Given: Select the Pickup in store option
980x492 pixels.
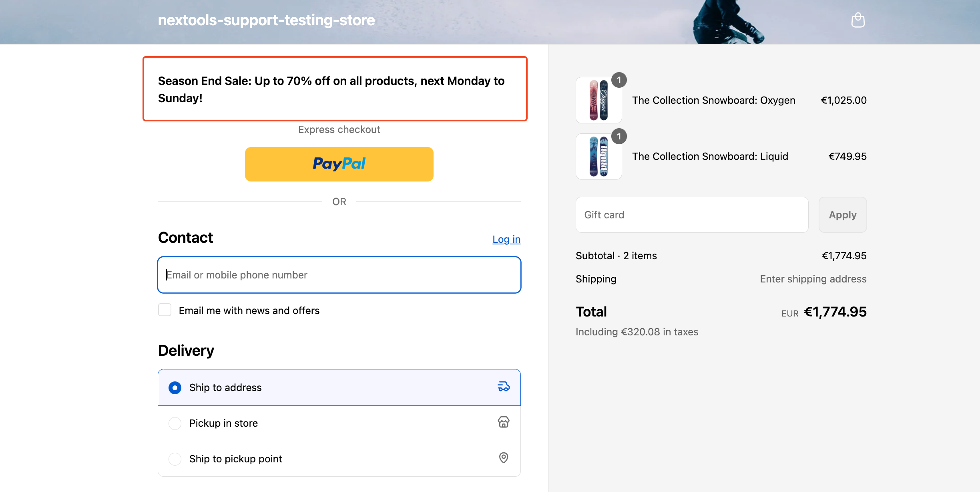Looking at the screenshot, I should pyautogui.click(x=339, y=423).
